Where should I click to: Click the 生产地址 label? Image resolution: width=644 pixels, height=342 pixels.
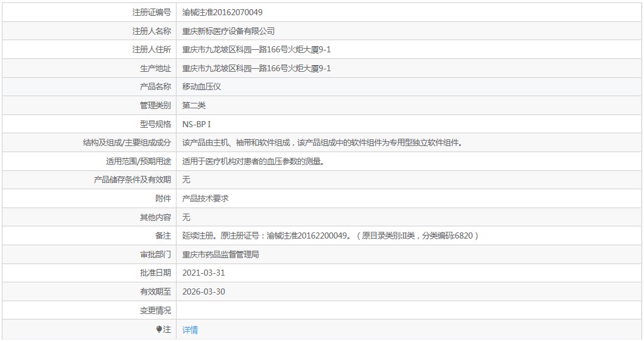(155, 68)
